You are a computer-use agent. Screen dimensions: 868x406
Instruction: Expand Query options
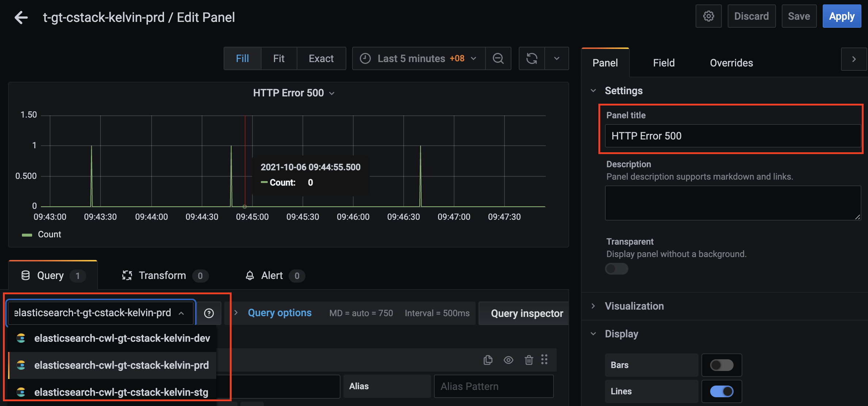[279, 313]
